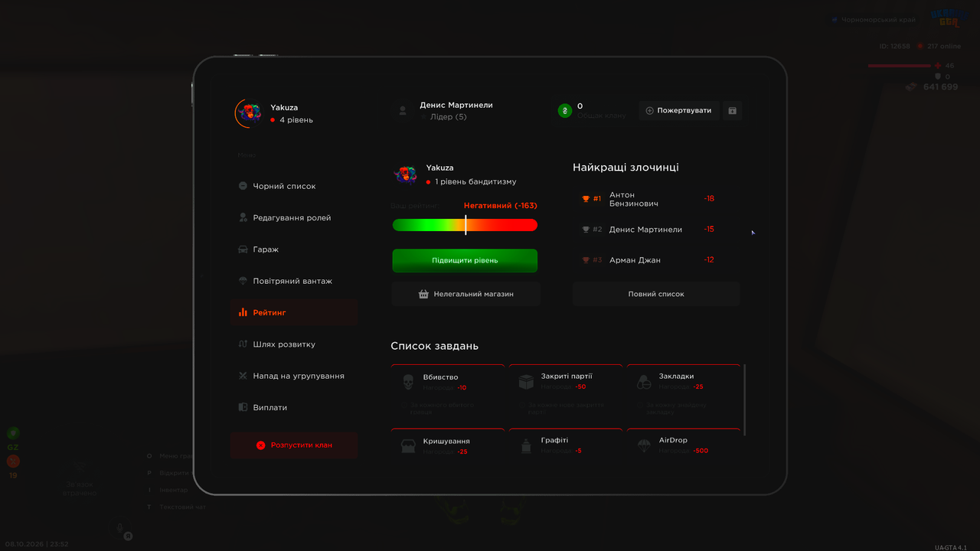Click the bar chart icon beside Рейтинг
Screen dimensions: 980x551
[243, 312]
